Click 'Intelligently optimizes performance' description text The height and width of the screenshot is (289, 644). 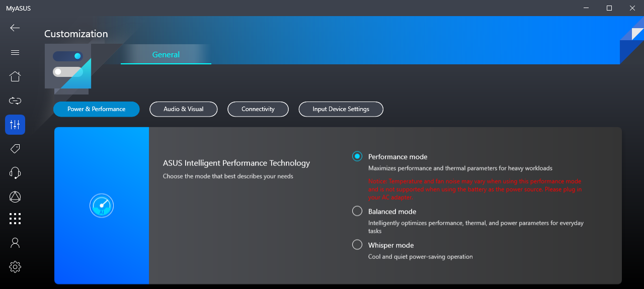click(476, 227)
